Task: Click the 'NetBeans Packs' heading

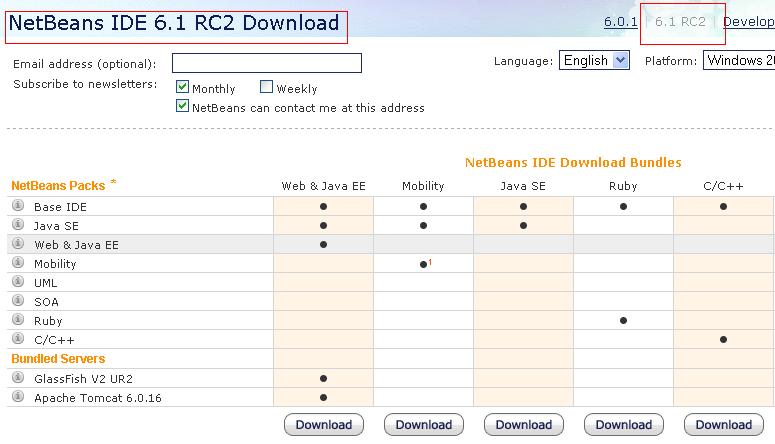Action: coord(58,186)
